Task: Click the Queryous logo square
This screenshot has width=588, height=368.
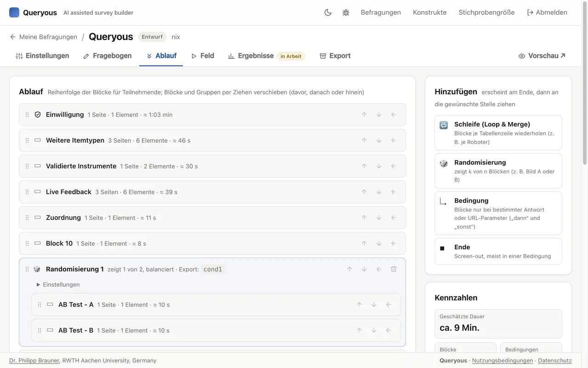Action: tap(14, 12)
